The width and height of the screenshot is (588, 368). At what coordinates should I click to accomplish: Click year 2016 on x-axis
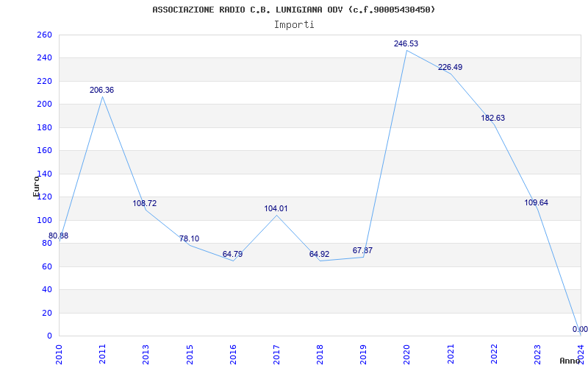(233, 354)
